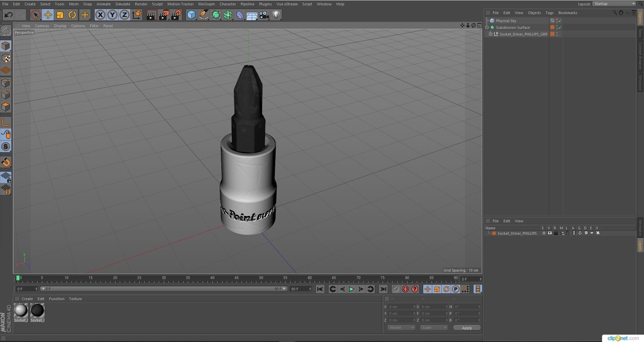644x342 pixels.
Task: Click frame 45 on timeline ruler
Action: tap(237, 278)
